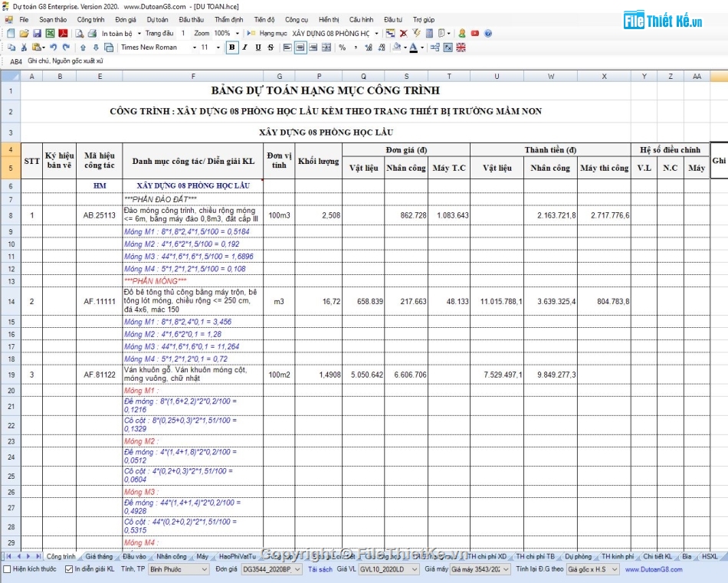The image size is (728, 583).
Task: Center align the cell text
Action: click(x=300, y=47)
